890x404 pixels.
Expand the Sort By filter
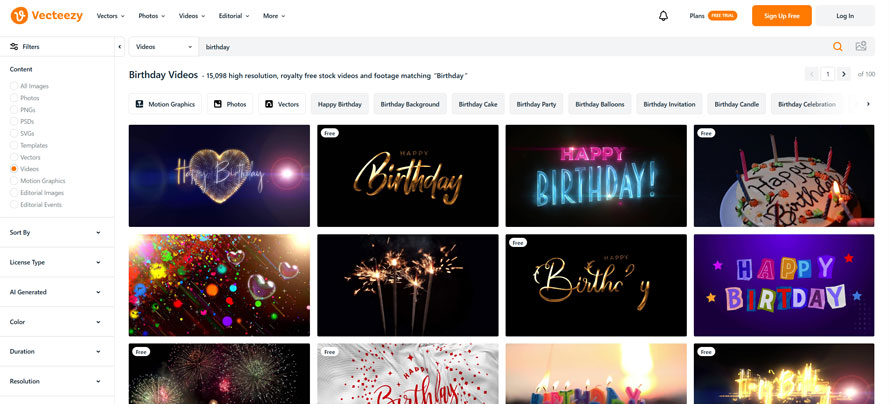click(57, 233)
